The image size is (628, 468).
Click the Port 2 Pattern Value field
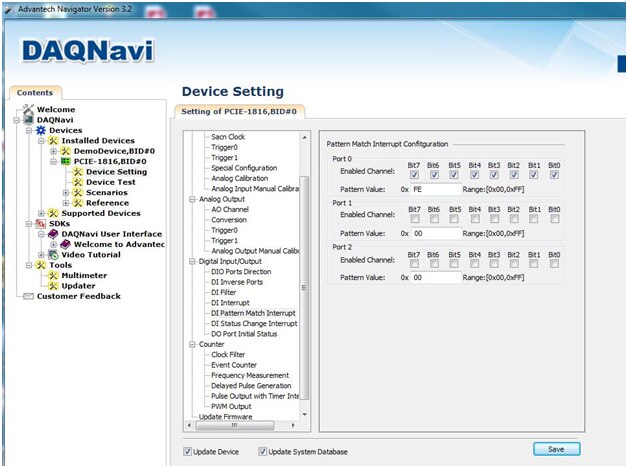point(436,277)
